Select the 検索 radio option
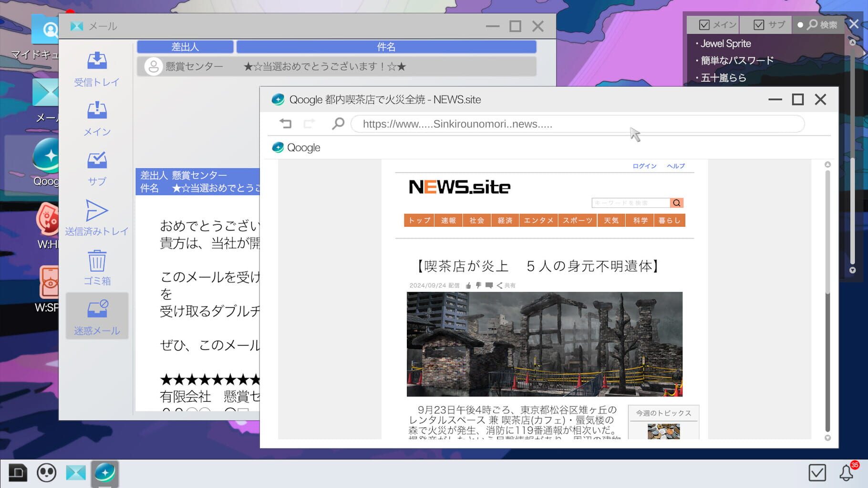868x488 pixels. (800, 24)
